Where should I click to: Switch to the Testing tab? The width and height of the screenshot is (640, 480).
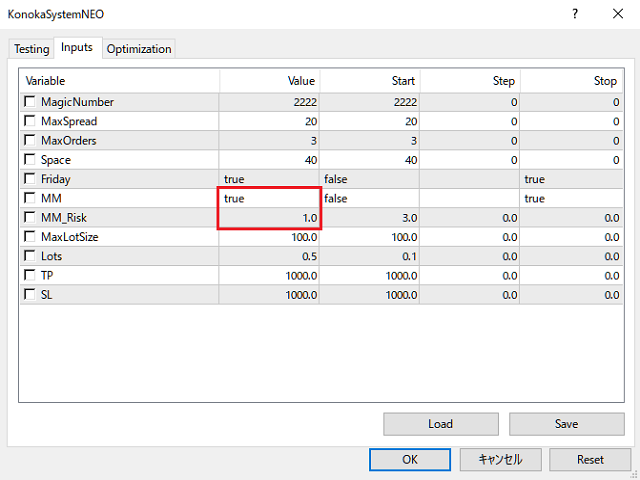(31, 49)
